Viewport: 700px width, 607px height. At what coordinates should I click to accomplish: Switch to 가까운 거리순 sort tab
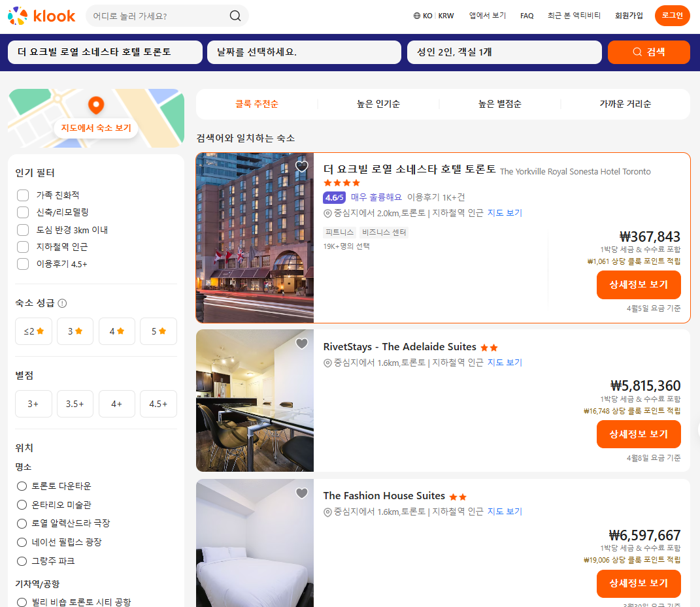(625, 104)
